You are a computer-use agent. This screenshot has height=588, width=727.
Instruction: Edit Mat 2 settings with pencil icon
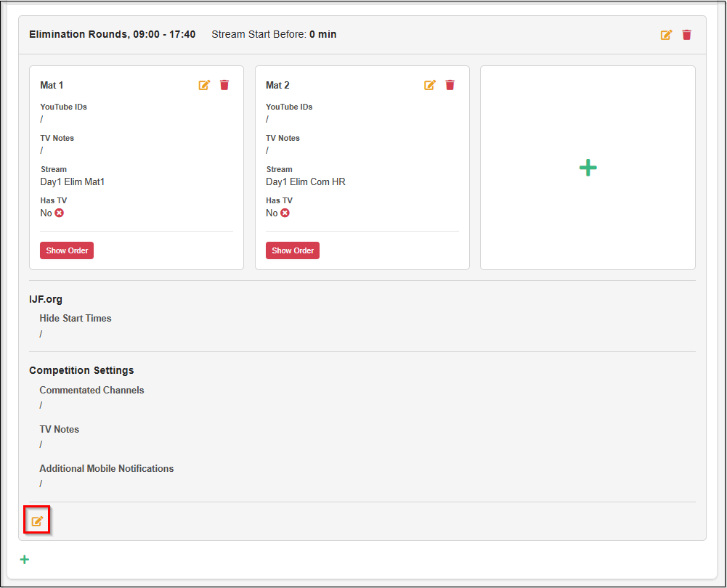pos(430,85)
